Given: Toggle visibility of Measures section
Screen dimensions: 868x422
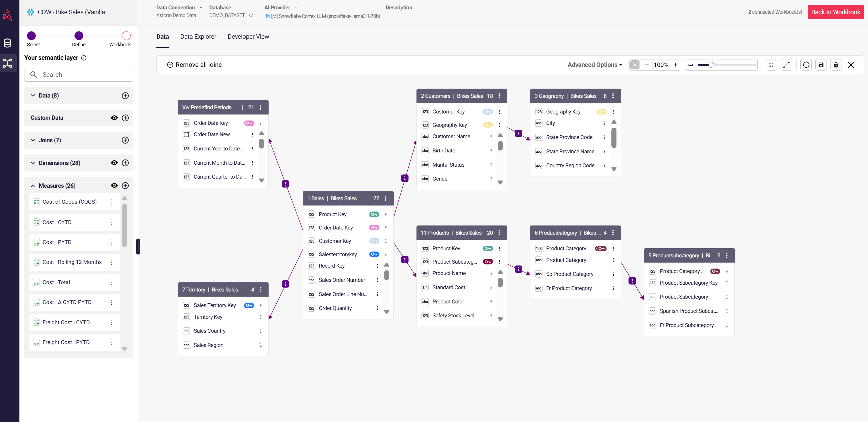Looking at the screenshot, I should (114, 186).
